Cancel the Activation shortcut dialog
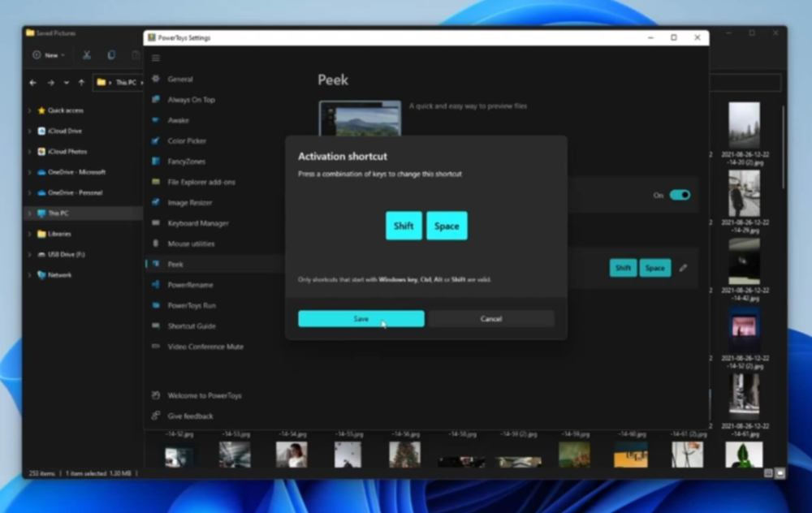 click(x=491, y=319)
